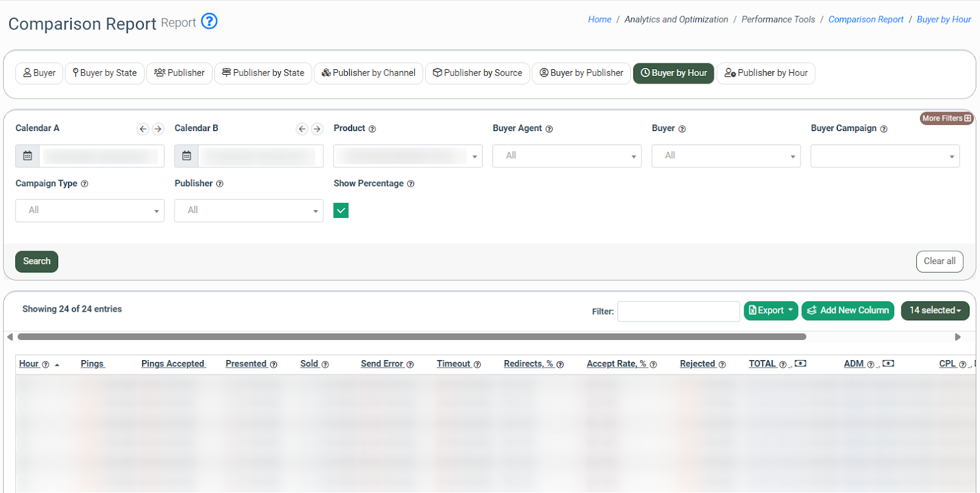This screenshot has height=493, width=980.
Task: Open Calendar B date picker icon
Action: 187,156
